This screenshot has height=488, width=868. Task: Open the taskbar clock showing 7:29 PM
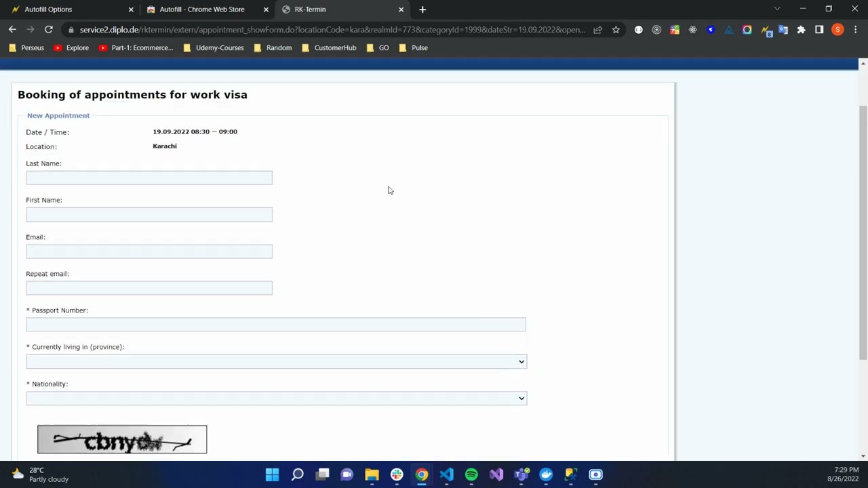[843, 474]
